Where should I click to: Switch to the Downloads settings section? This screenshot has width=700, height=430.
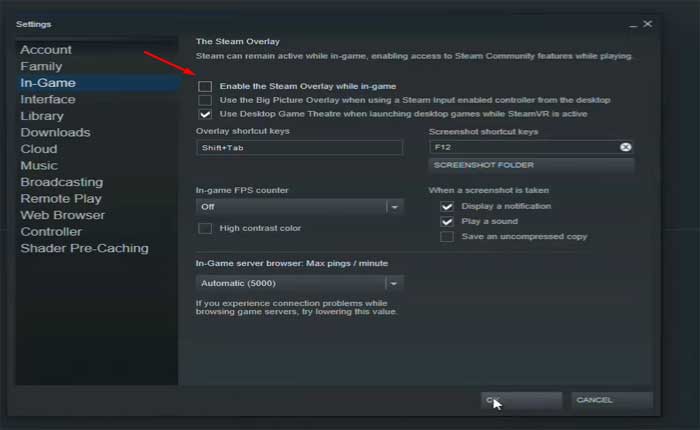[55, 132]
